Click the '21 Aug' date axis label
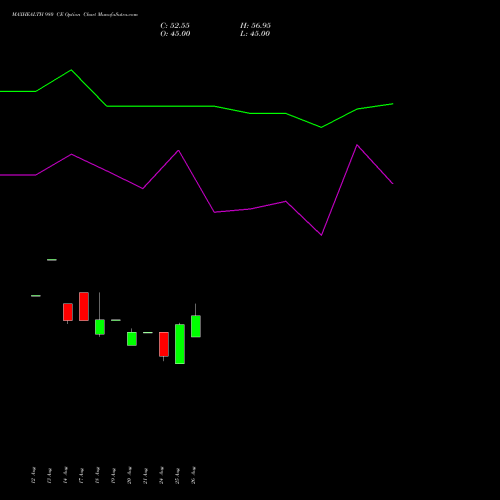The image size is (500, 500). tap(145, 475)
